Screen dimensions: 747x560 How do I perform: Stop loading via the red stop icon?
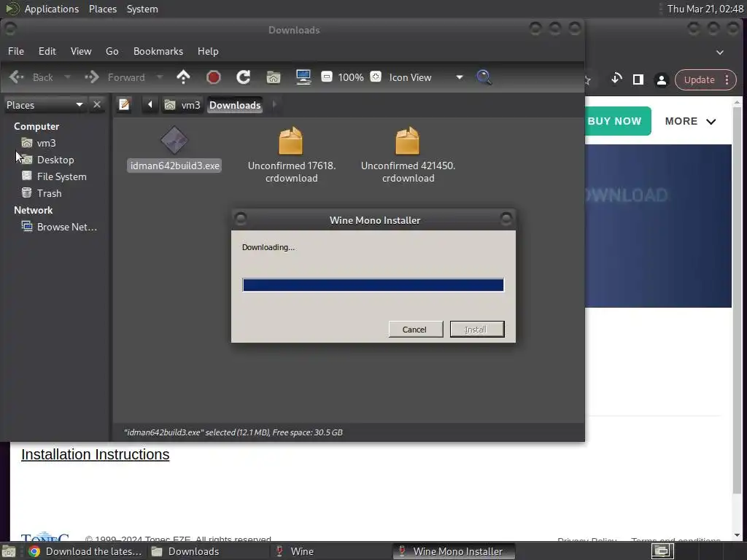click(x=214, y=77)
